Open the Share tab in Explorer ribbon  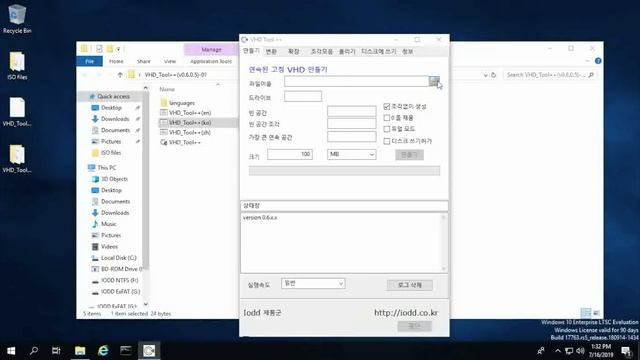(144, 61)
